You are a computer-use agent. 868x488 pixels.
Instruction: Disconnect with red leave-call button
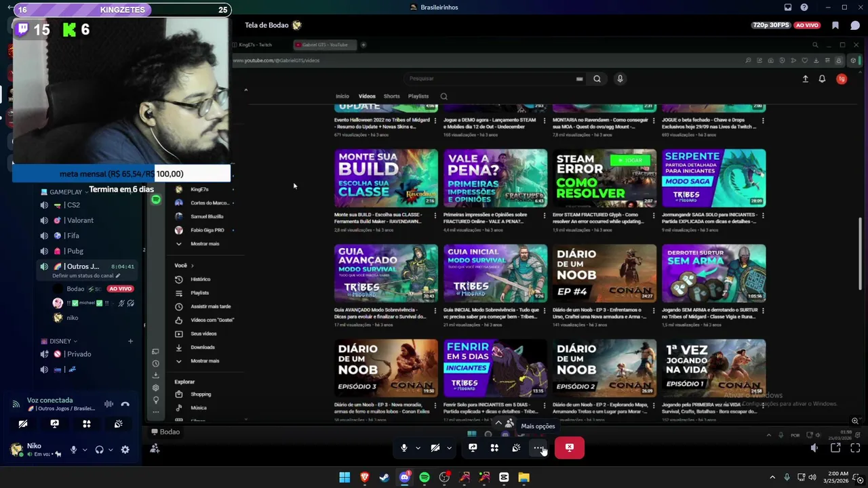point(570,448)
